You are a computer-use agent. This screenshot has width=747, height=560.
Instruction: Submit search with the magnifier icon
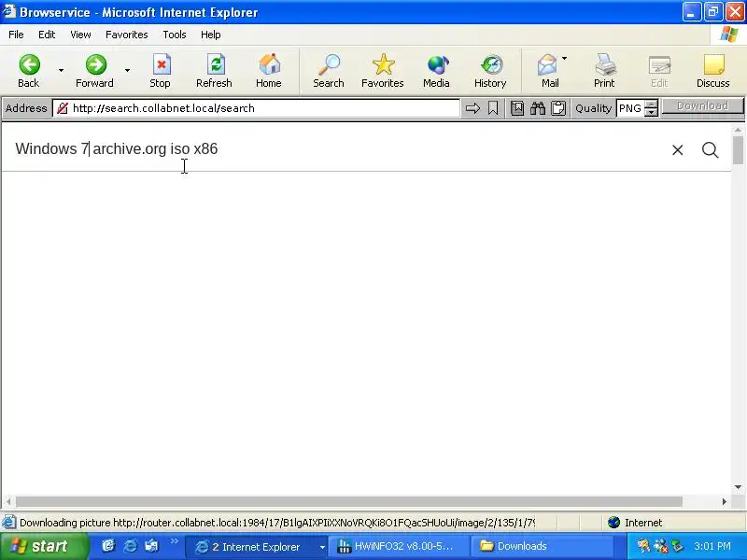pos(711,150)
